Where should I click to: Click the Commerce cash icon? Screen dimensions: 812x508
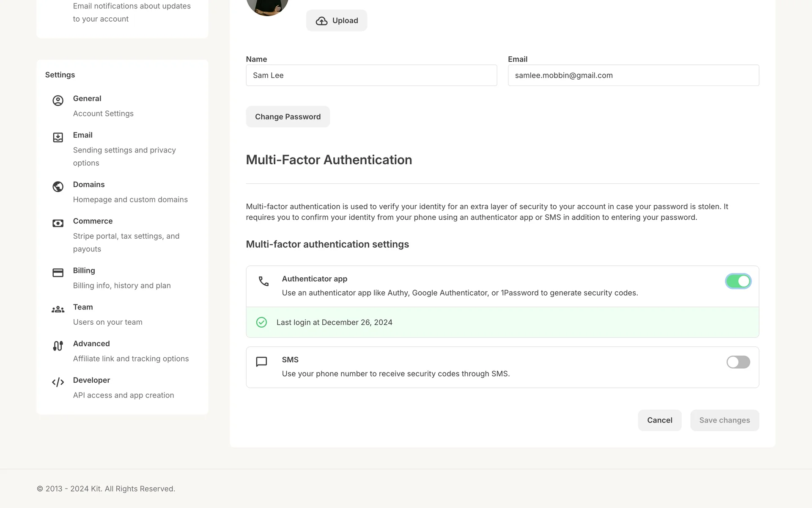(x=58, y=223)
